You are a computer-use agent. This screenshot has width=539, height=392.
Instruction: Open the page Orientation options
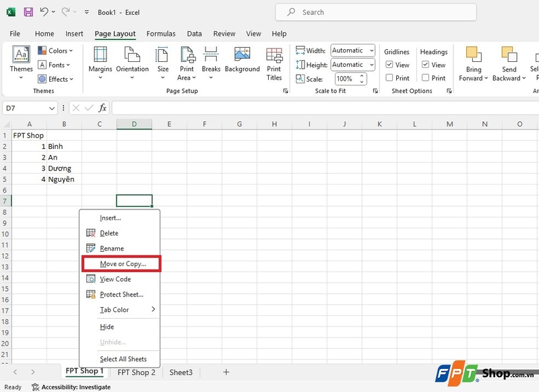click(x=132, y=63)
